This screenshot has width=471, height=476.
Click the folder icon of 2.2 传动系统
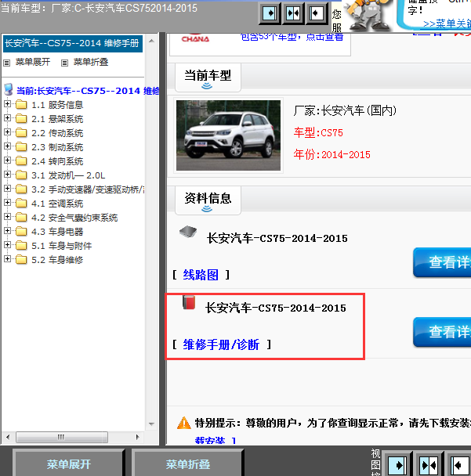[21, 133]
